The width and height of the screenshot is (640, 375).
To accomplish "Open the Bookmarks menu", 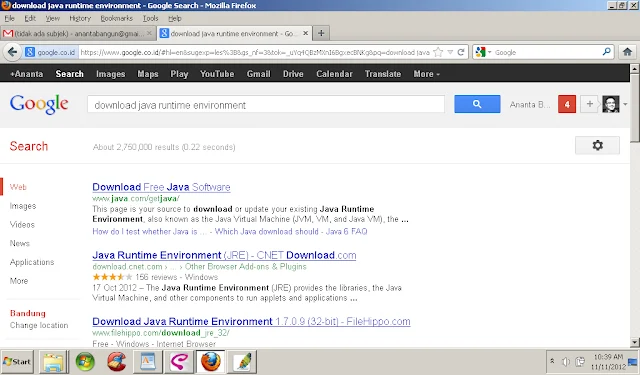I will (116, 18).
